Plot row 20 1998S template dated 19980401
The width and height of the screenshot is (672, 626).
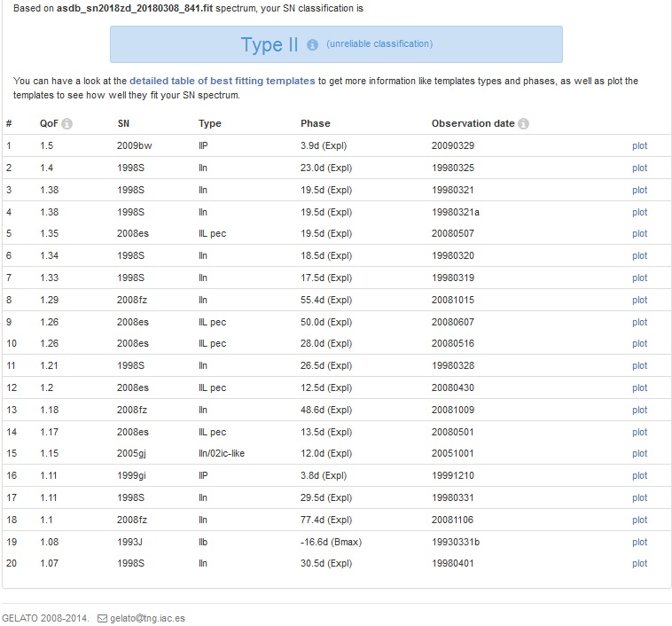pos(639,564)
